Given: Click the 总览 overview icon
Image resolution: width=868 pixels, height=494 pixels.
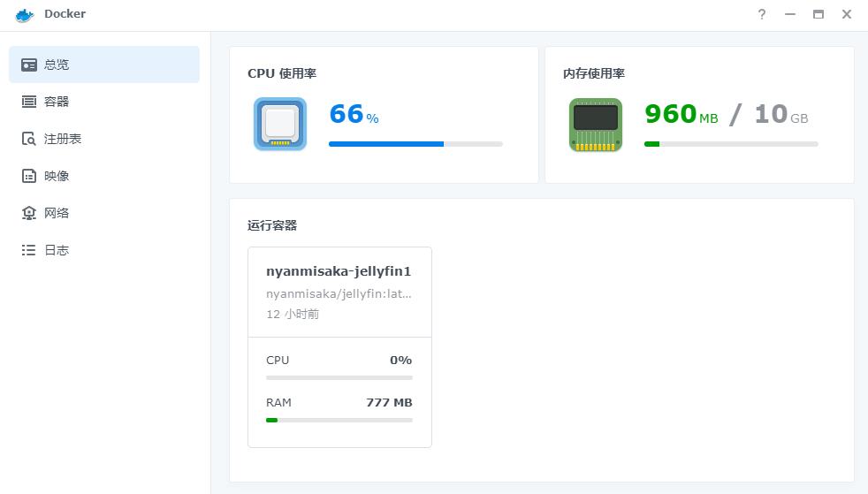Looking at the screenshot, I should [x=29, y=65].
